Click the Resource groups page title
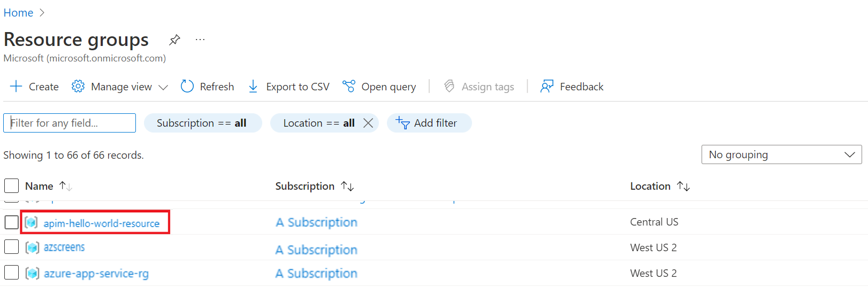Viewport: 868px width, 287px height. click(x=76, y=40)
